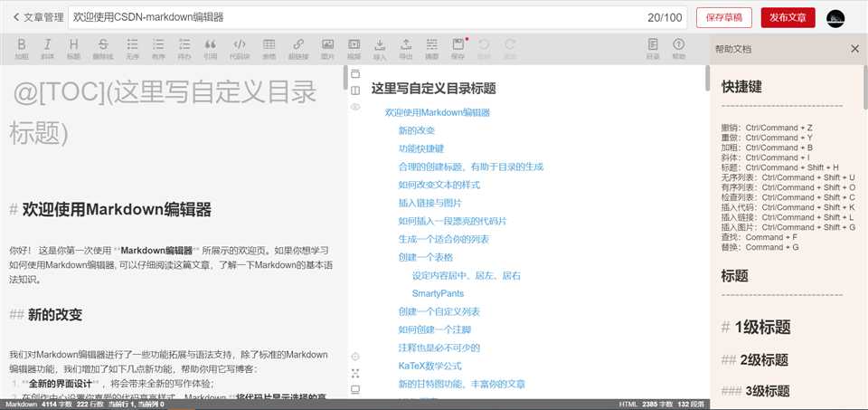The height and width of the screenshot is (410, 868).
Task: Apply strikethrough formatting
Action: click(103, 49)
